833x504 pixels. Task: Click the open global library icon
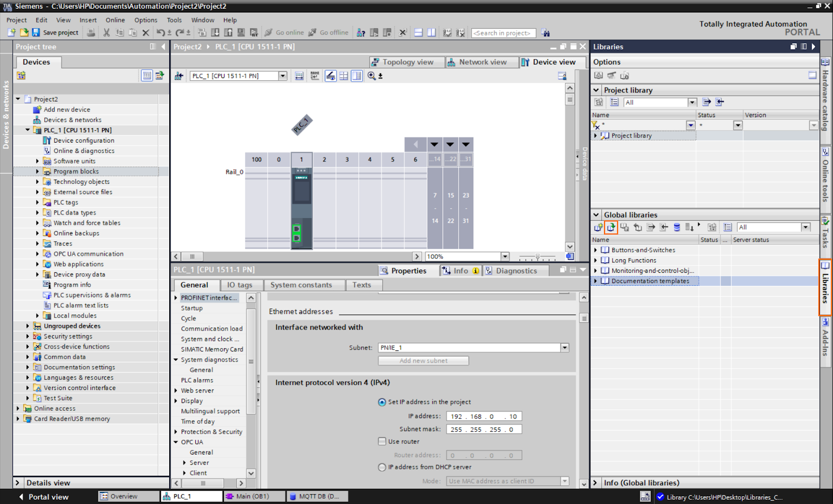[611, 227]
